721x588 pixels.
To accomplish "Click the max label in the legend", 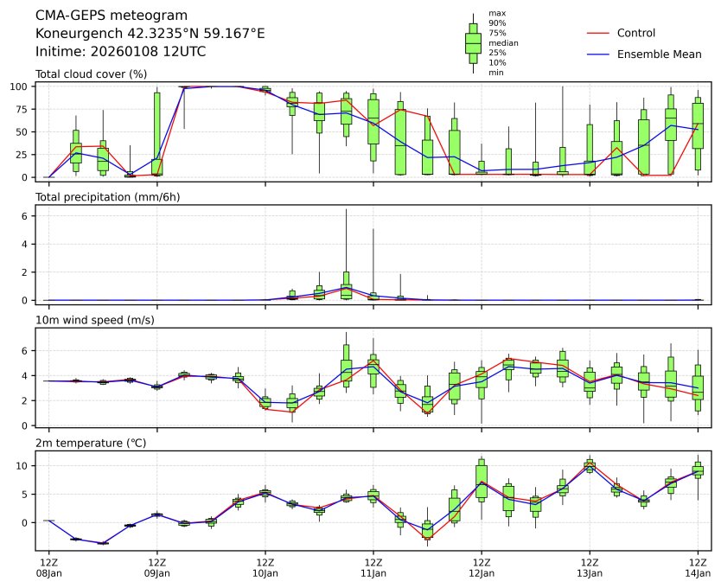I will point(495,14).
